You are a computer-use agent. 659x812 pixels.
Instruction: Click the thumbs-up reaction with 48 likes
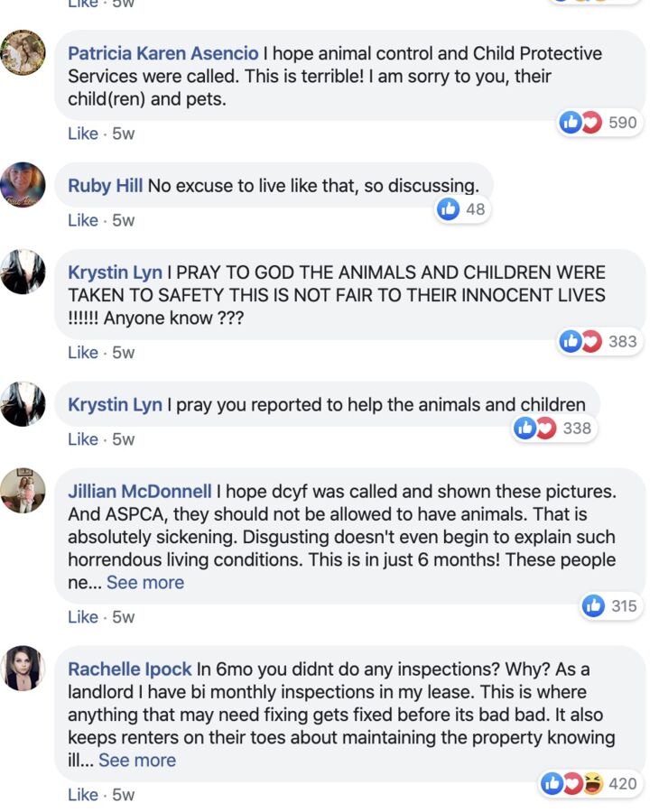click(462, 209)
